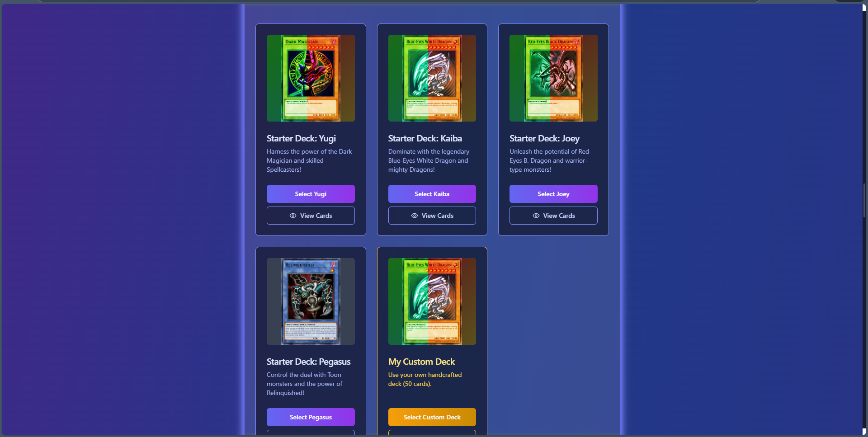View cards in Yugi's deck
Screen dimensions: 868x437
(311, 216)
